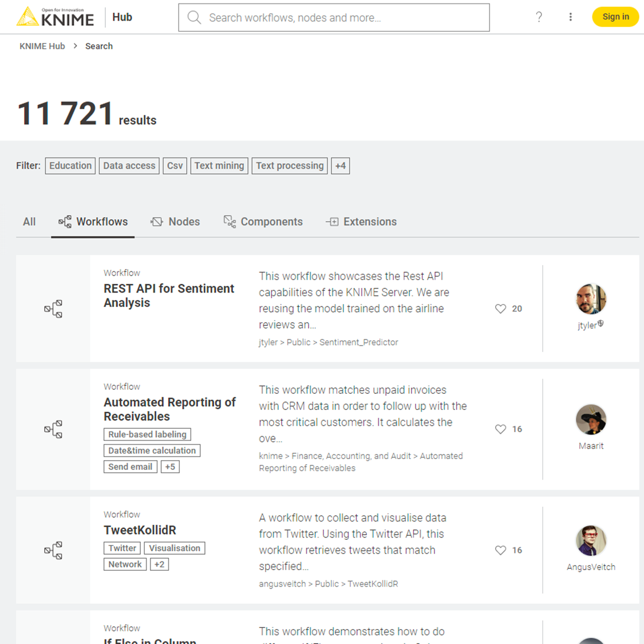Toggle the Text processing filter tag

coord(290,166)
